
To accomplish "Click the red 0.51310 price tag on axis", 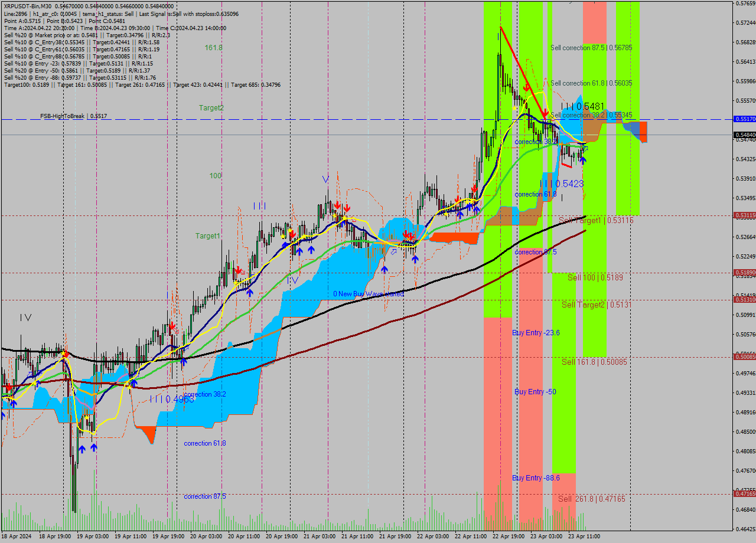I will click(x=745, y=300).
